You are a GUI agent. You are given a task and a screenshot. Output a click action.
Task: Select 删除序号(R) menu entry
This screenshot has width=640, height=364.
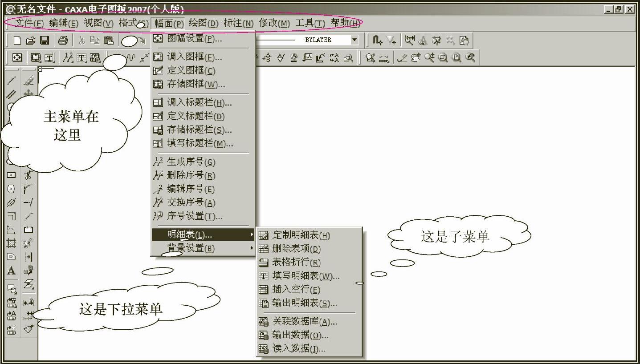point(203,175)
